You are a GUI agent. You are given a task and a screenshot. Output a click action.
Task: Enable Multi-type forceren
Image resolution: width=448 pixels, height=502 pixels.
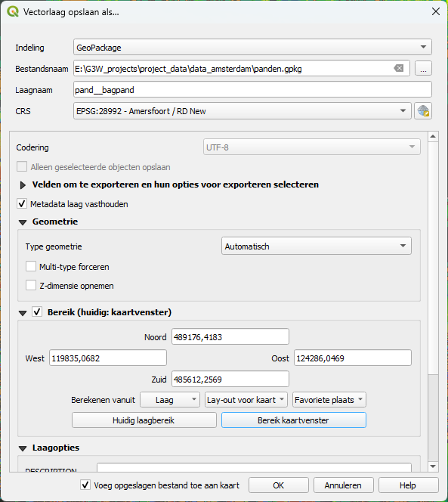[31, 266]
